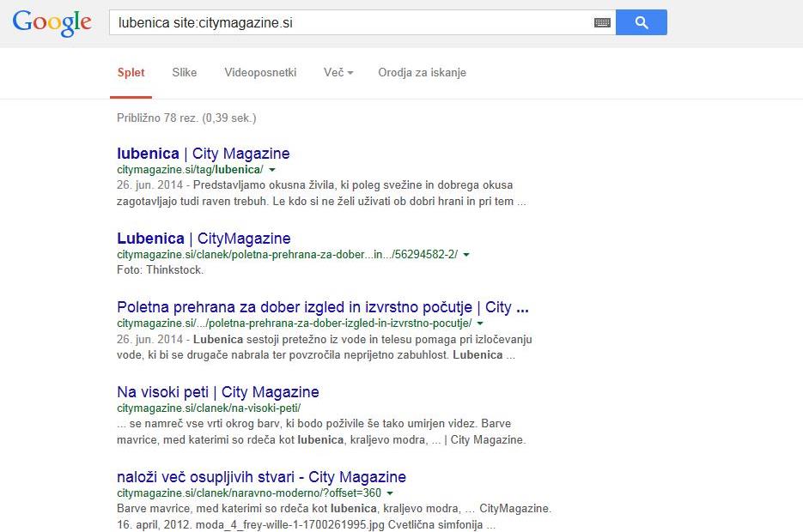
Task: Switch to the Slike tab
Action: click(x=185, y=73)
